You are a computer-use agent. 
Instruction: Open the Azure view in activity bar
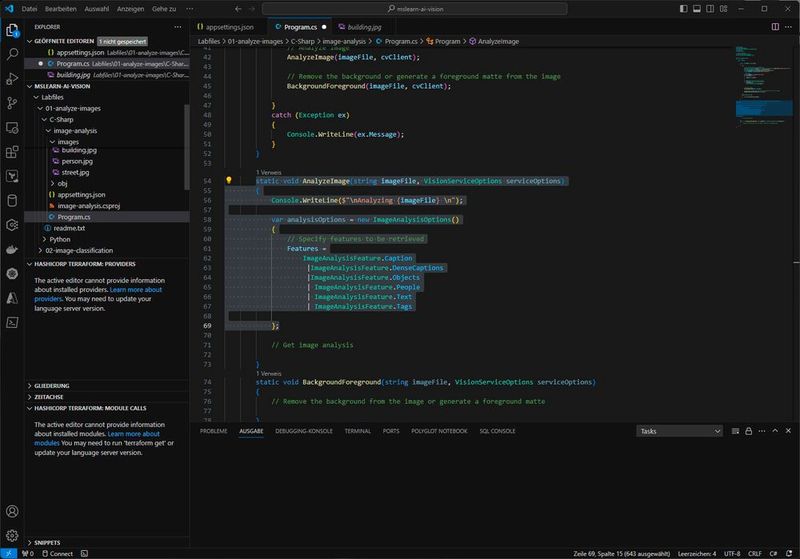(x=12, y=298)
